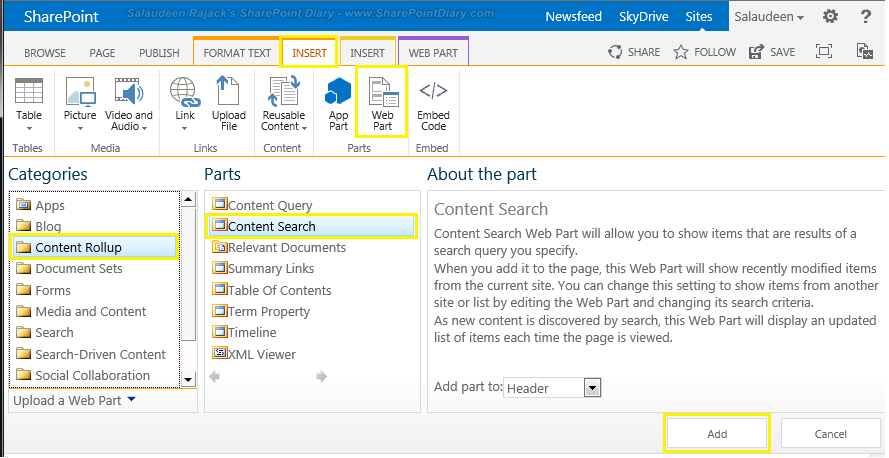
Task: Click the Web Part ribbon icon
Action: click(383, 92)
